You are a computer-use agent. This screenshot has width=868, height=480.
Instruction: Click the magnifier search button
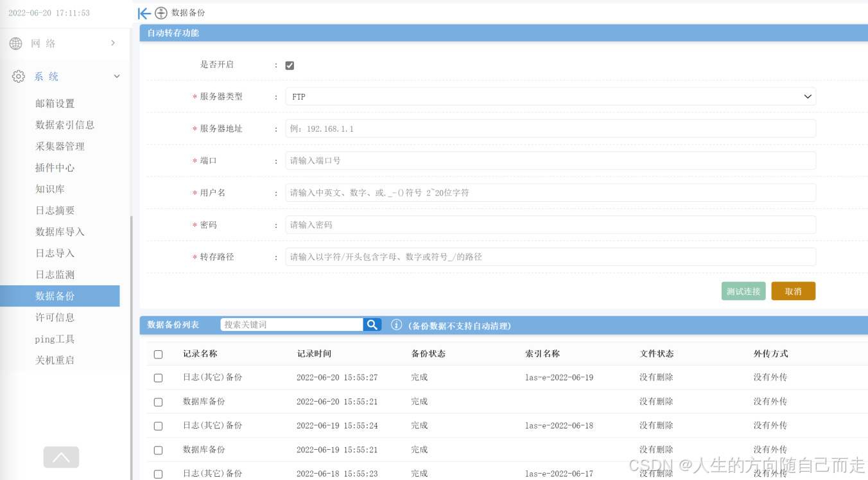pos(372,324)
